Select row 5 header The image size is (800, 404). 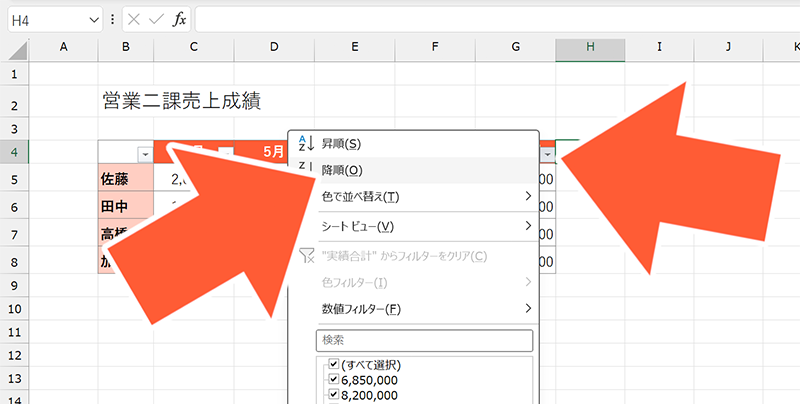click(14, 180)
